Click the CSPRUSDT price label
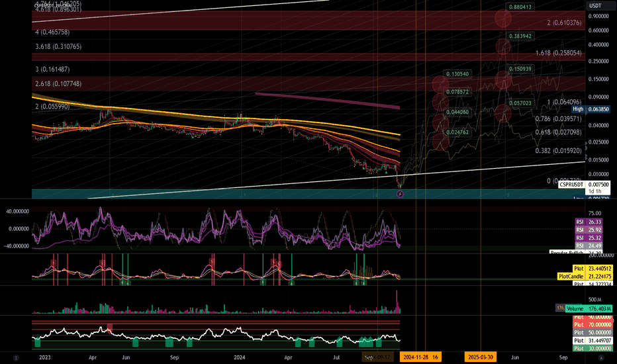Screen dimensions: 617x364 click(572, 185)
